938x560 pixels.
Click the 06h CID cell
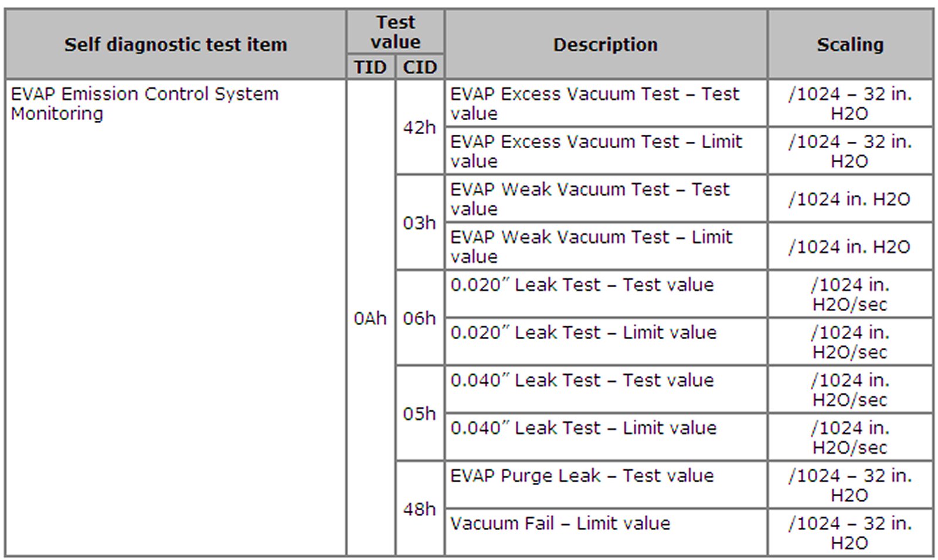coord(420,318)
